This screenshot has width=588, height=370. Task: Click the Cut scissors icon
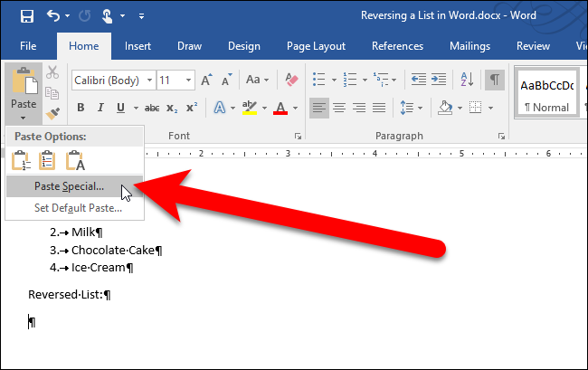pyautogui.click(x=52, y=72)
